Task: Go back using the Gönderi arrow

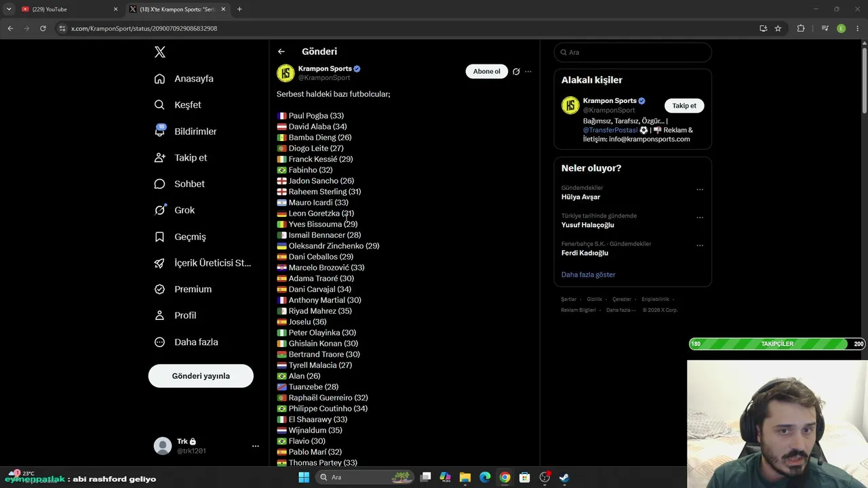Action: click(281, 52)
